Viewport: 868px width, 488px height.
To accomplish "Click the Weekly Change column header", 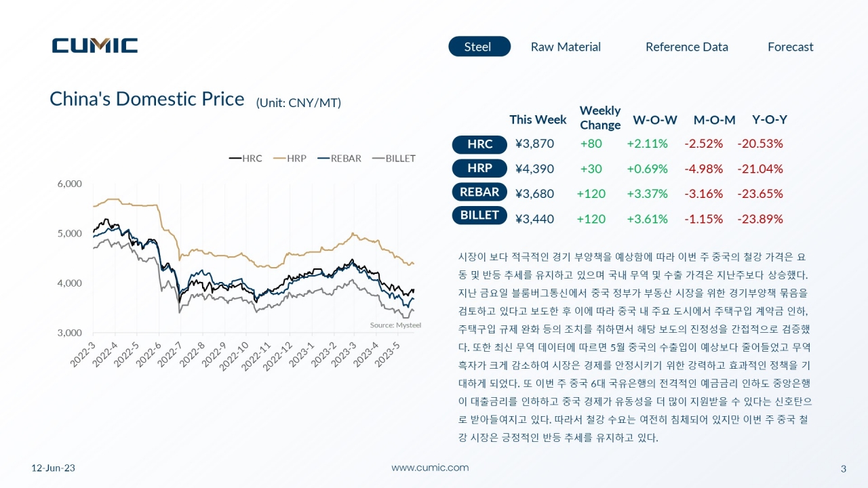I will (x=600, y=118).
